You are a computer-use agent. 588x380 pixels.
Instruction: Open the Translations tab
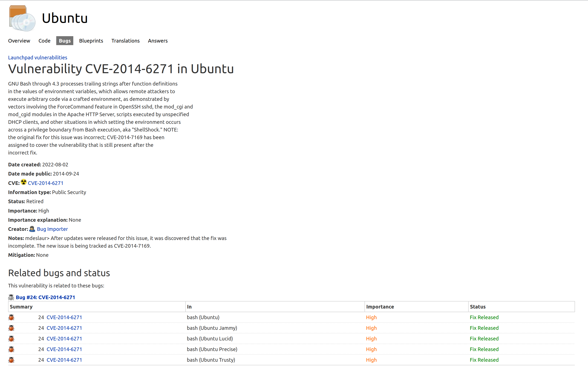pyautogui.click(x=125, y=41)
